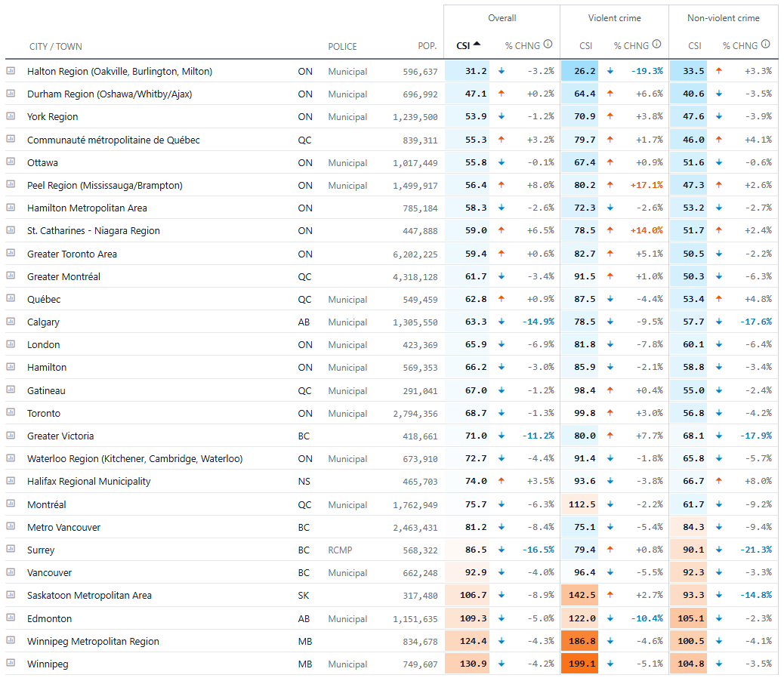784x681 pixels.
Task: Open chart icon for St. Catharines - Niagara Region
Action: click(11, 230)
